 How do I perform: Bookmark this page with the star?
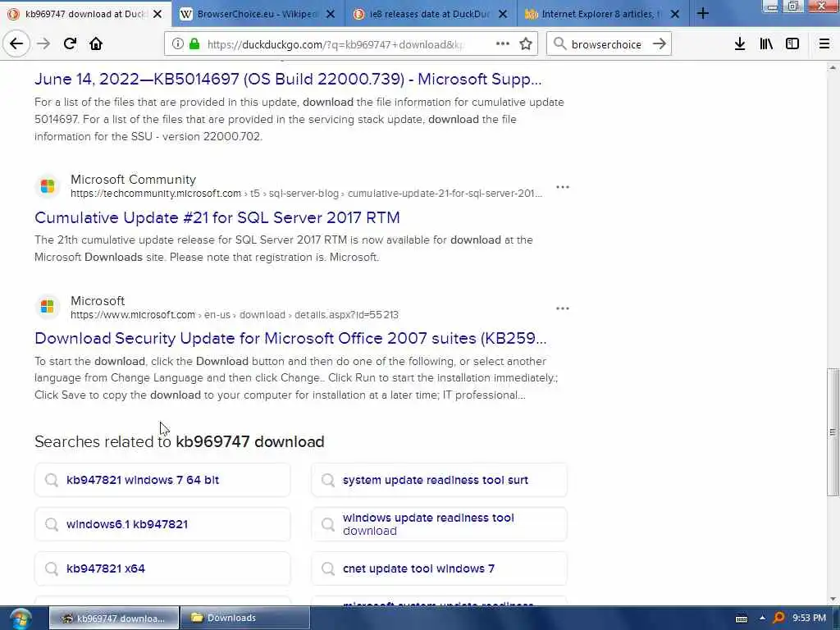[526, 44]
